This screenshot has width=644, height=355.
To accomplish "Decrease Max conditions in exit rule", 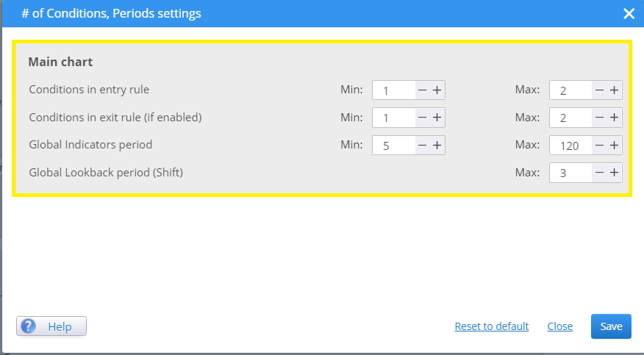I will point(599,118).
